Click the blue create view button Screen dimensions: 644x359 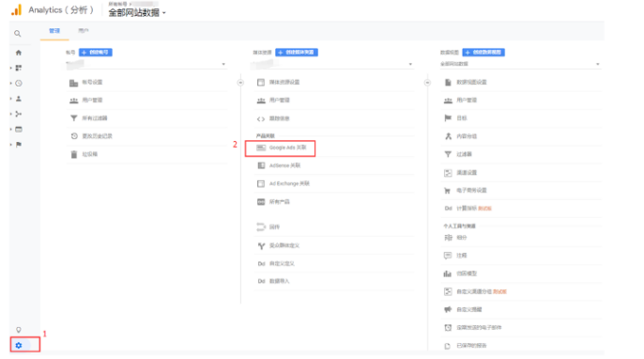click(x=483, y=53)
